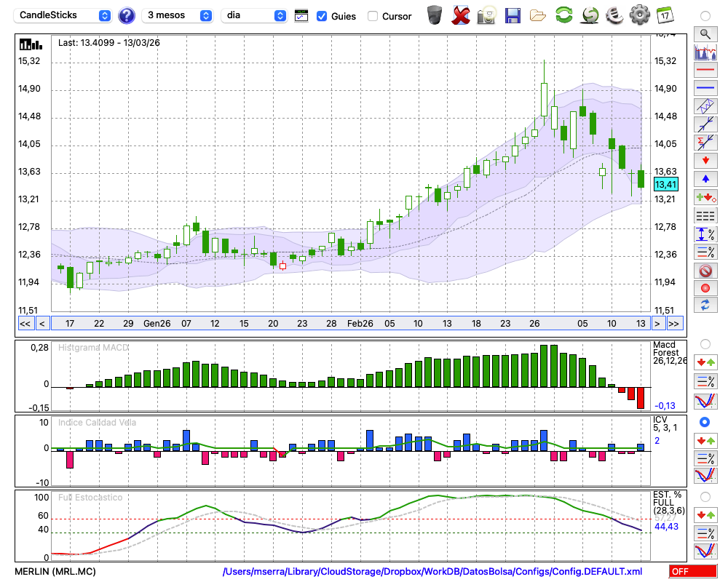Image resolution: width=728 pixels, height=582 pixels.
Task: Click the red OFF status button
Action: 692,572
